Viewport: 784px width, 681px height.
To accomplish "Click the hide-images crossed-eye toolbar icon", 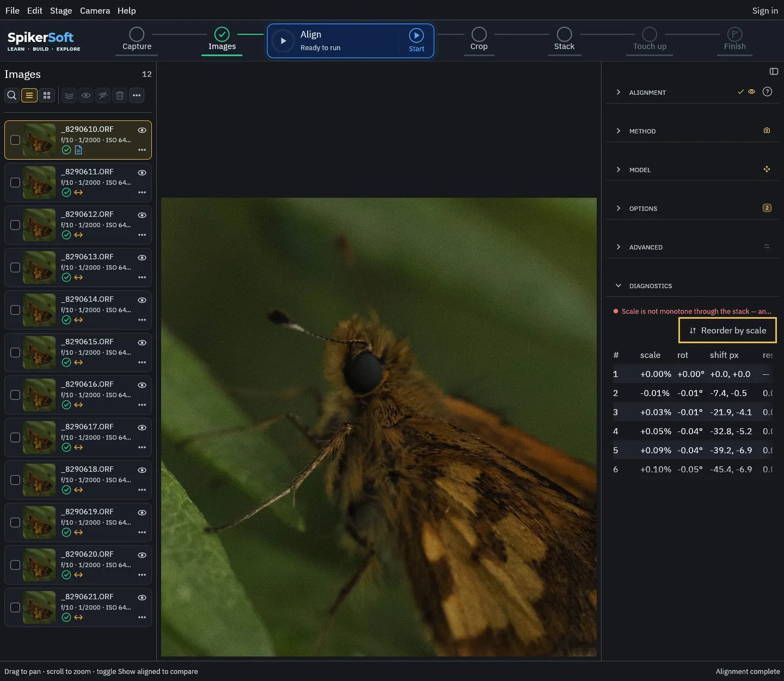I will (x=103, y=95).
